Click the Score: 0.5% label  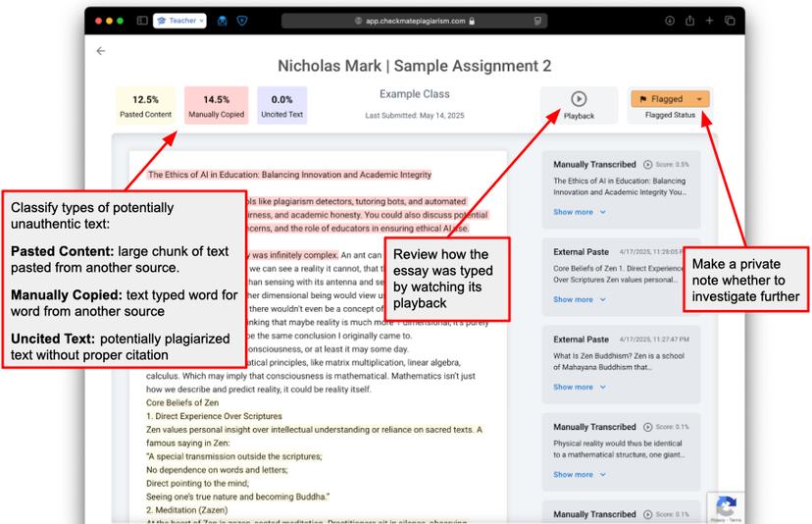[672, 164]
